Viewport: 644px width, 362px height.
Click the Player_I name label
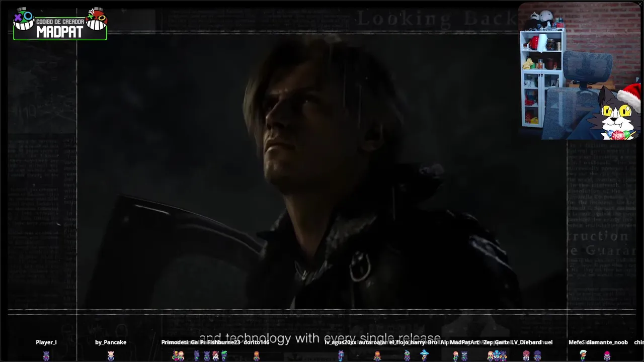[x=46, y=342]
